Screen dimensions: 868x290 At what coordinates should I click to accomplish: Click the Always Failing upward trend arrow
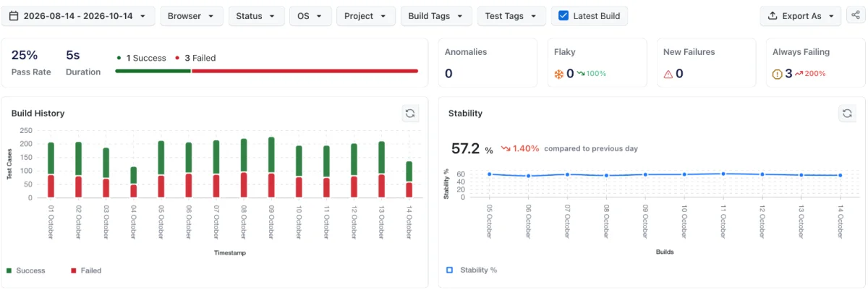(x=799, y=74)
